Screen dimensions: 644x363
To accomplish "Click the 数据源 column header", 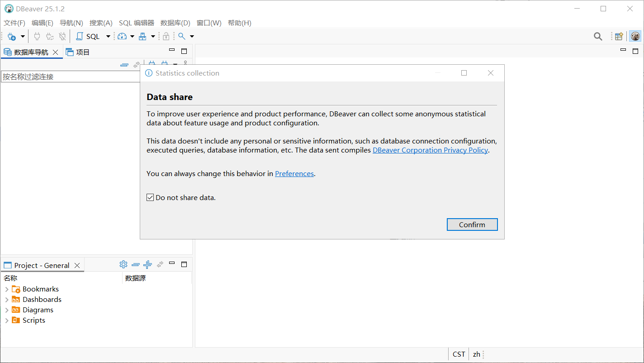I will pos(157,278).
